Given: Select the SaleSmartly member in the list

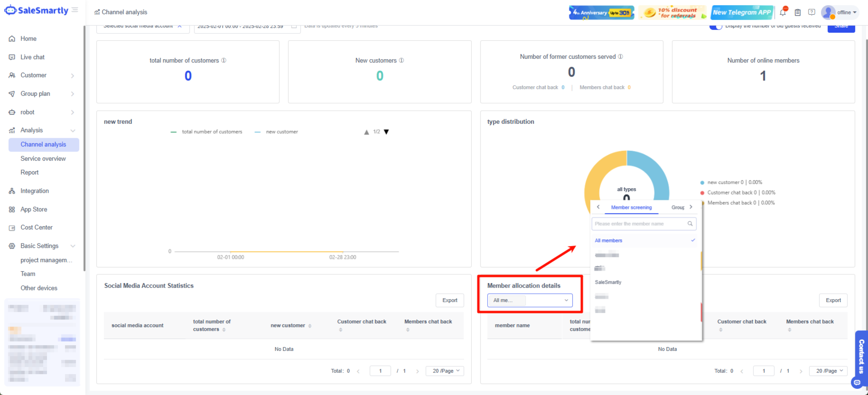Looking at the screenshot, I should [608, 282].
